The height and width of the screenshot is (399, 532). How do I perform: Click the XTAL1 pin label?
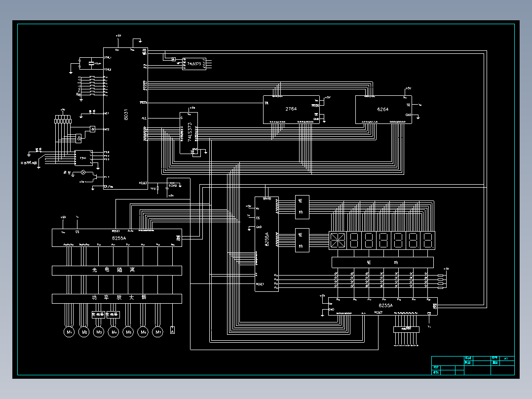(x=108, y=57)
